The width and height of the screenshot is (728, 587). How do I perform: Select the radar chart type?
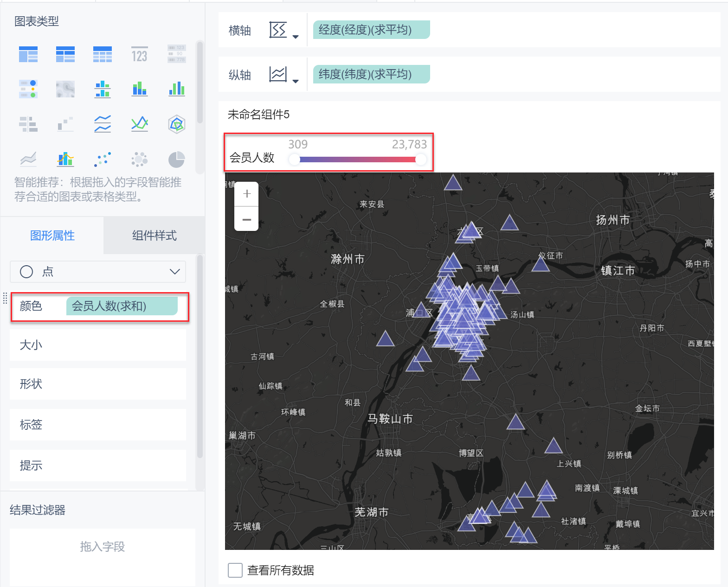177,124
